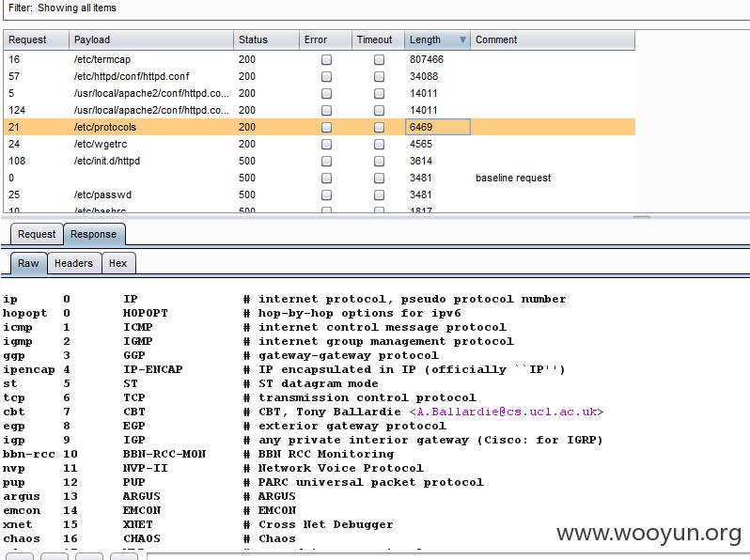The width and height of the screenshot is (750, 560).
Task: Click status 500 of /etc/init.d/httpd row
Action: (x=247, y=162)
